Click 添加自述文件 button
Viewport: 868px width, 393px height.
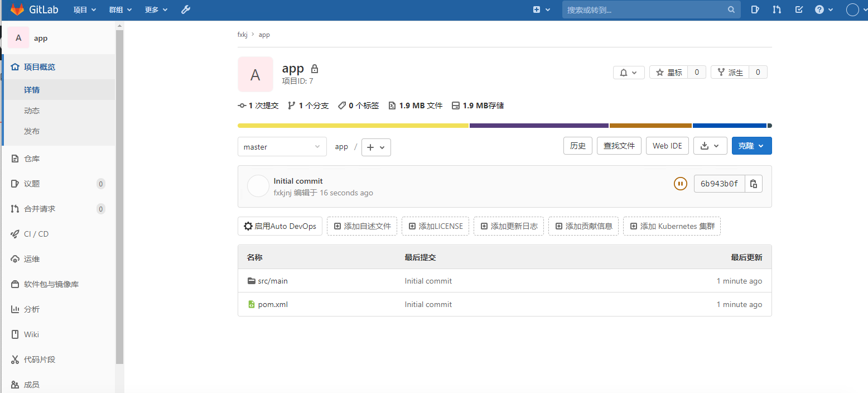coord(362,226)
